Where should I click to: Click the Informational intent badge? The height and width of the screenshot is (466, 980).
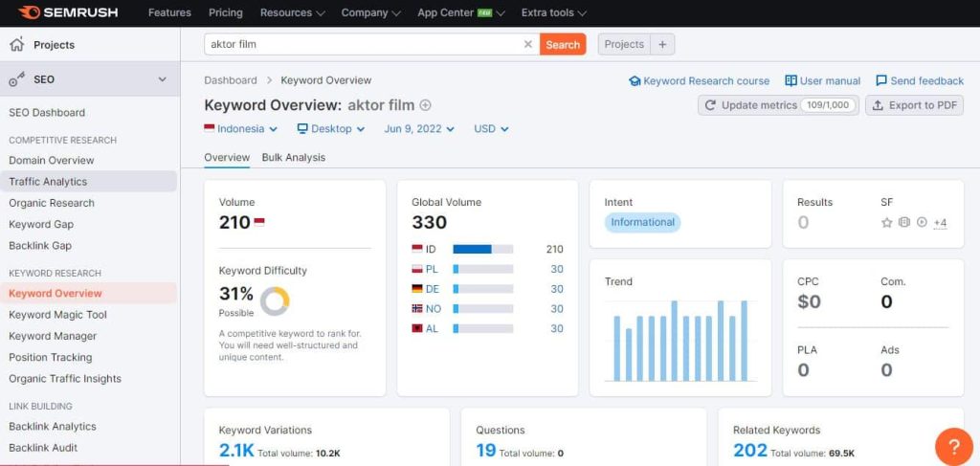(x=642, y=222)
